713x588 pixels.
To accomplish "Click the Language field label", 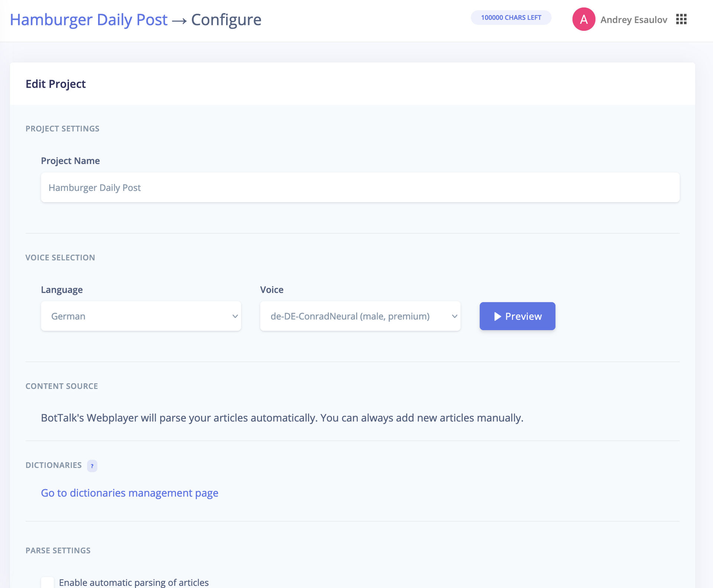I will pyautogui.click(x=62, y=290).
